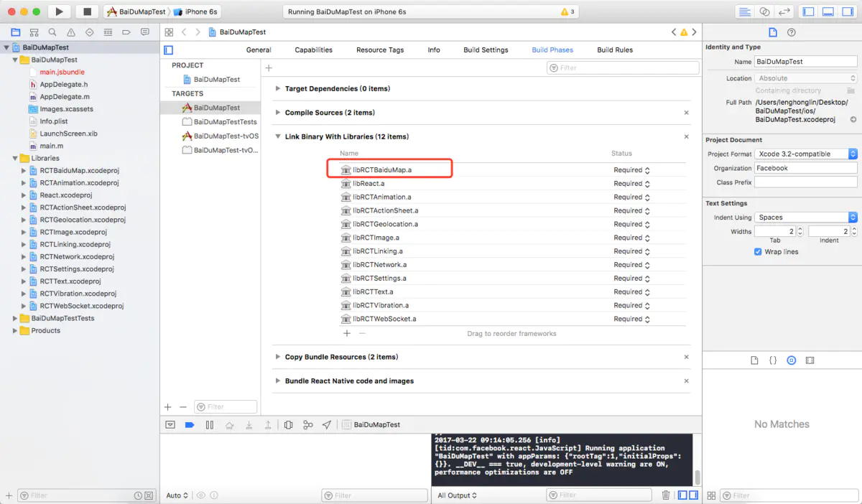Open the All Output console dropdown

pyautogui.click(x=457, y=495)
